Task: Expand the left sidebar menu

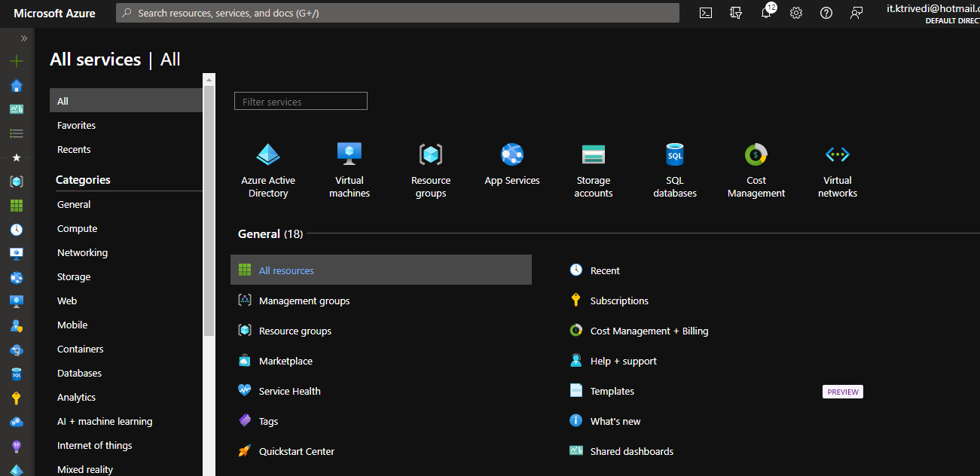Action: [24, 38]
